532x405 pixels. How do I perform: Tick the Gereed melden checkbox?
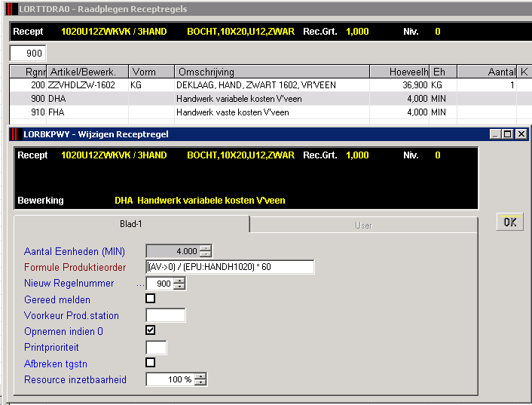pyautogui.click(x=150, y=299)
